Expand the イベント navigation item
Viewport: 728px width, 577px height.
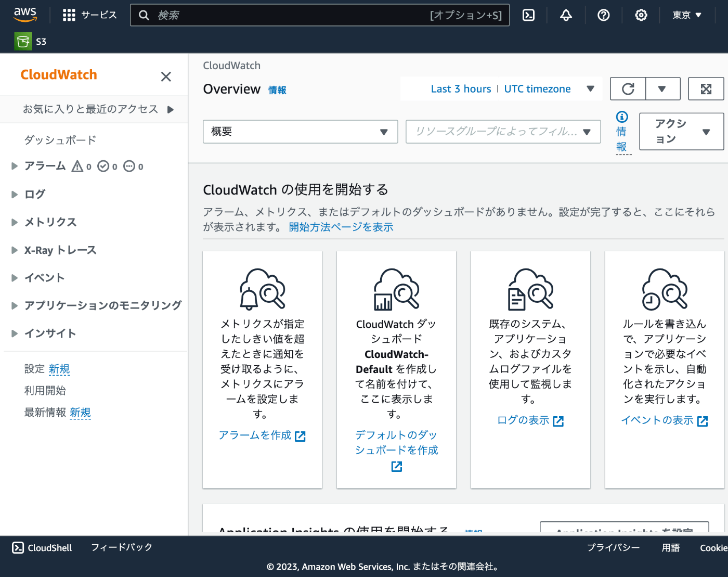click(x=15, y=278)
